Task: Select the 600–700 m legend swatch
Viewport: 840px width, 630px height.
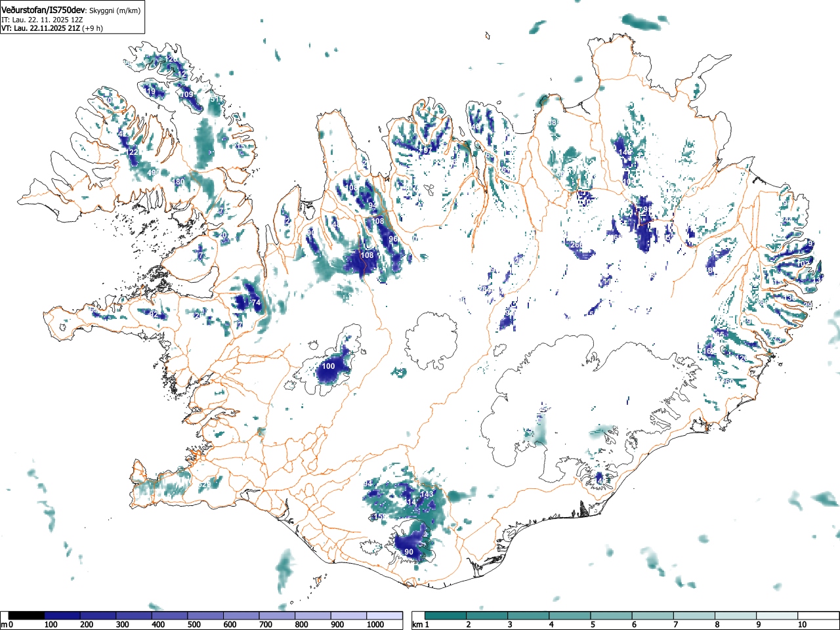Action: pyautogui.click(x=241, y=616)
